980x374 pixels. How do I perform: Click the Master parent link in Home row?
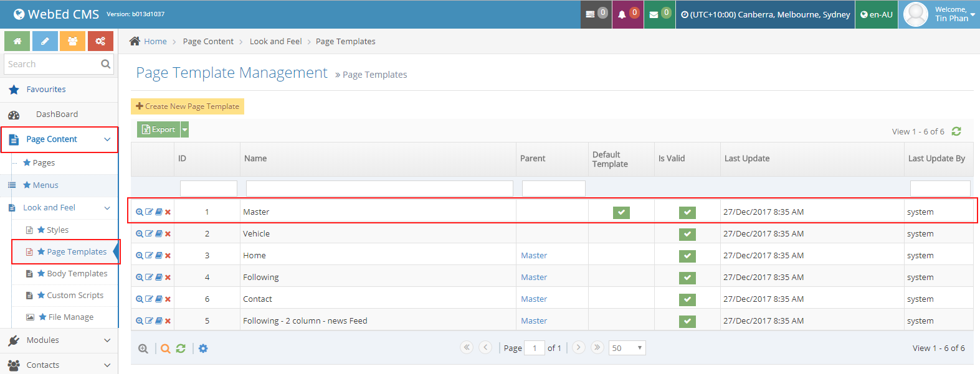(534, 256)
